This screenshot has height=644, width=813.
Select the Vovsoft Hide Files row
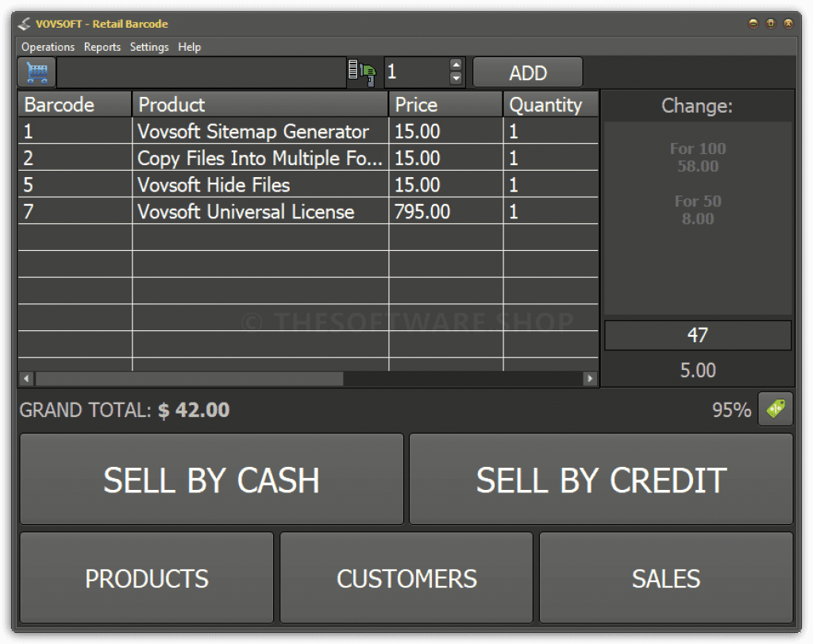click(x=308, y=184)
